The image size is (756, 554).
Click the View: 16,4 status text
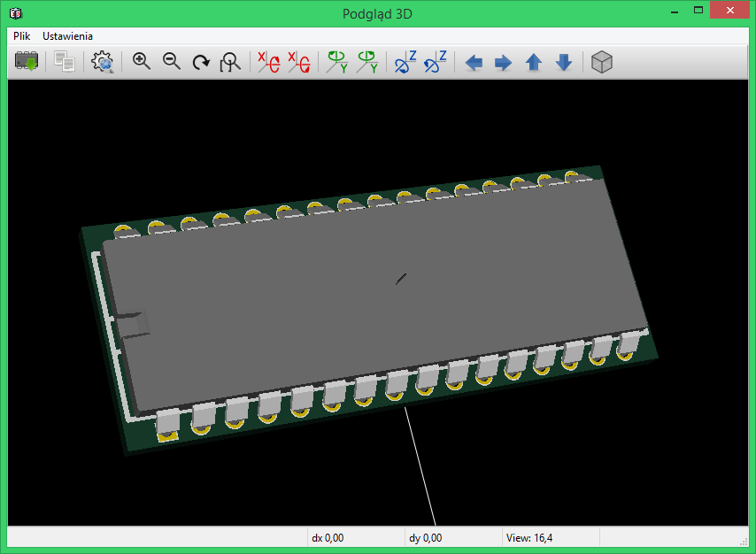(x=529, y=537)
